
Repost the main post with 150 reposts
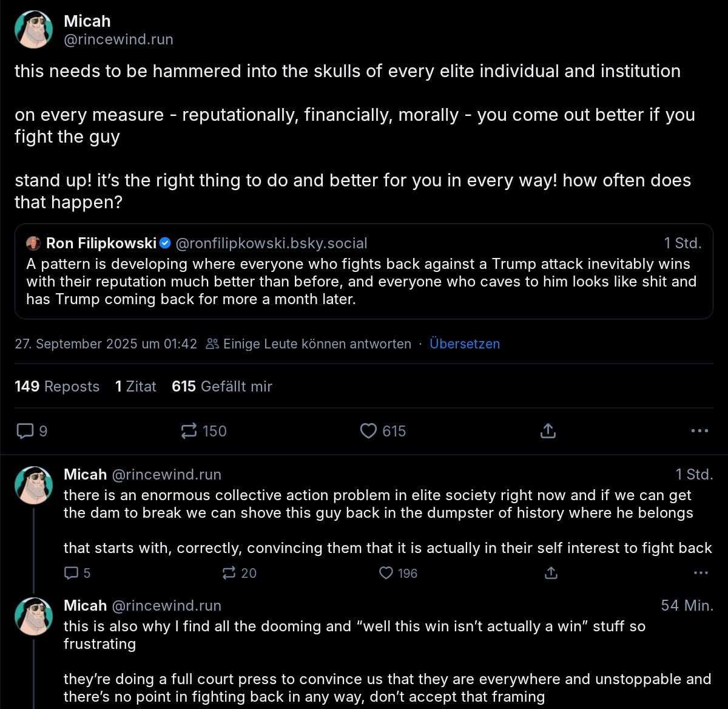204,431
